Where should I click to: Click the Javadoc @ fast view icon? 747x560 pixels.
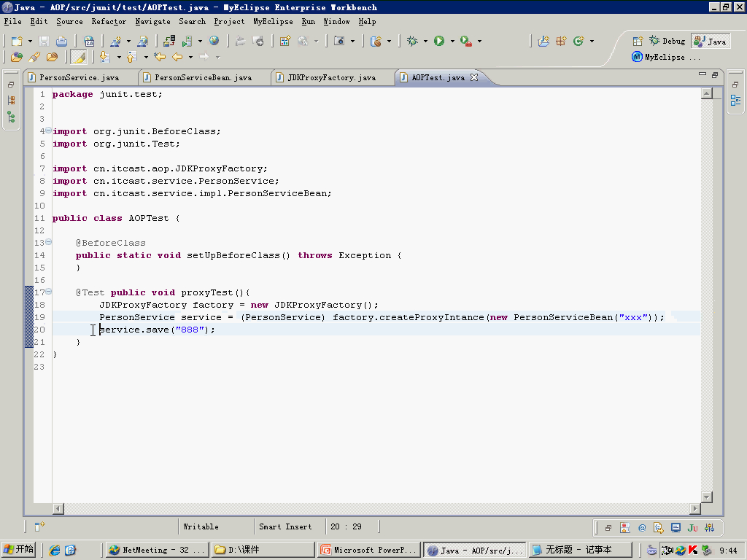click(x=642, y=528)
